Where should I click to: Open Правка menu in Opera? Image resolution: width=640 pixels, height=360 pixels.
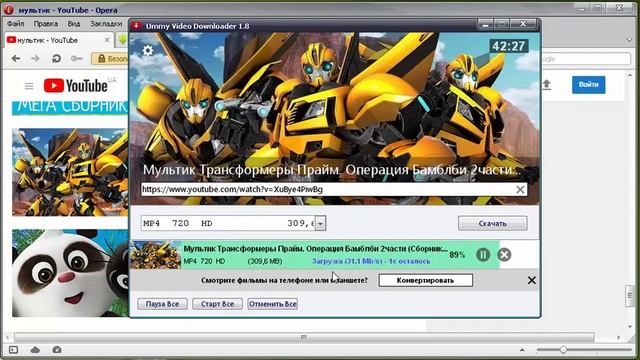[x=46, y=24]
